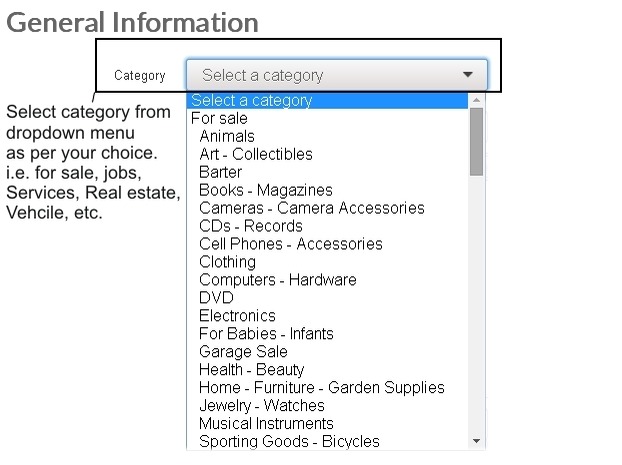622x465 pixels.
Task: Pick 'Clothing' from the list
Action: point(227,262)
